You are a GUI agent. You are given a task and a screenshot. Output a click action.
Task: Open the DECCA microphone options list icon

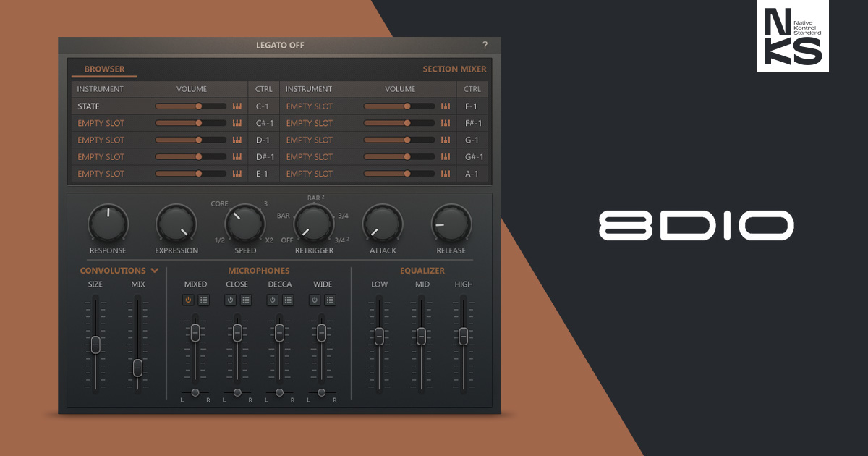coord(289,300)
